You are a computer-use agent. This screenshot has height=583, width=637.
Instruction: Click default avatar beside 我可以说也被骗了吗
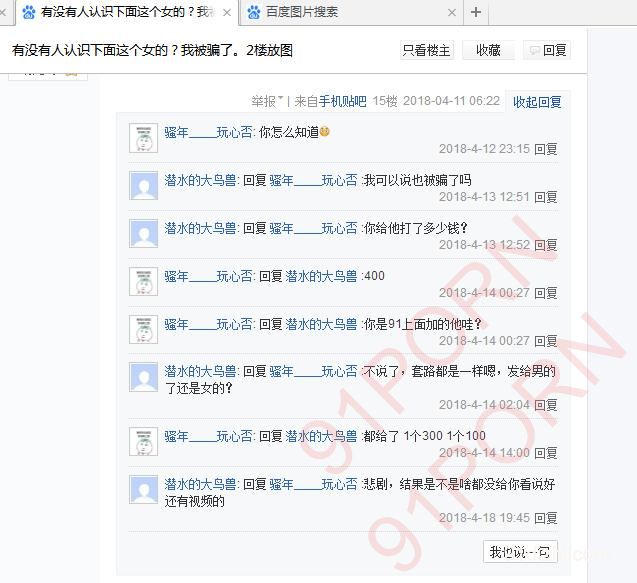coord(143,186)
